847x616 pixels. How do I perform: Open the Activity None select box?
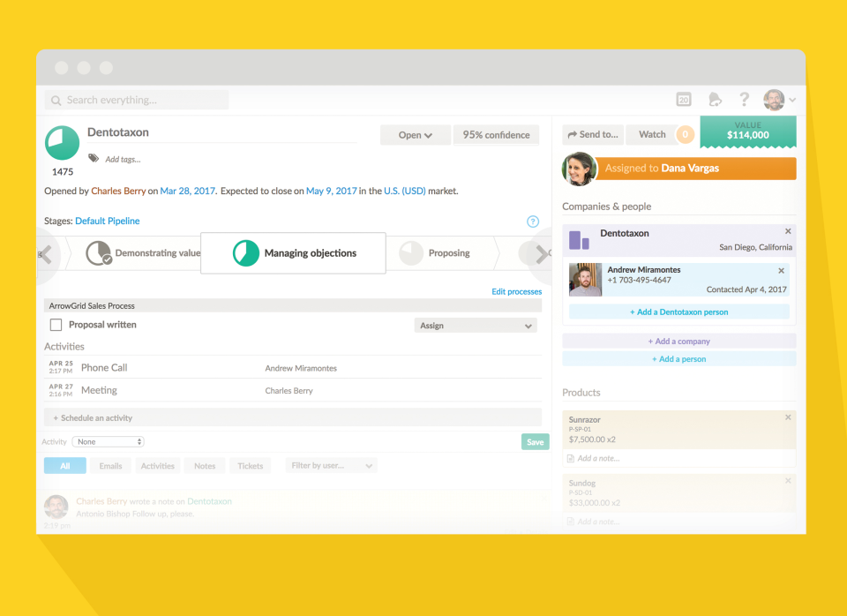click(x=108, y=441)
